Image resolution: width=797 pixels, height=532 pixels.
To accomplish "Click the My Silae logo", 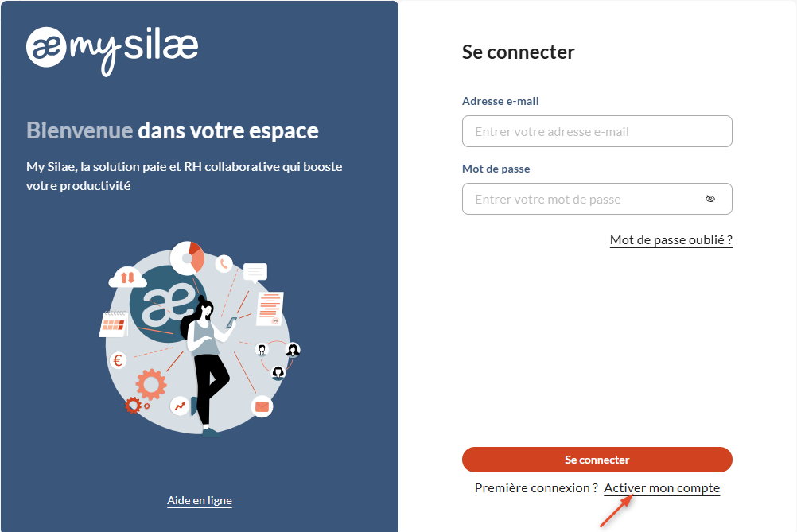I will (x=112, y=50).
